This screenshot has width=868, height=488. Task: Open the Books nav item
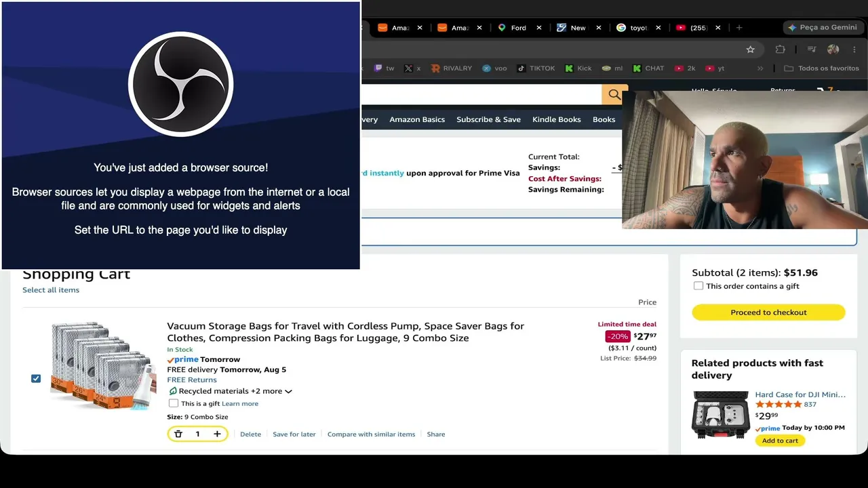pos(604,119)
